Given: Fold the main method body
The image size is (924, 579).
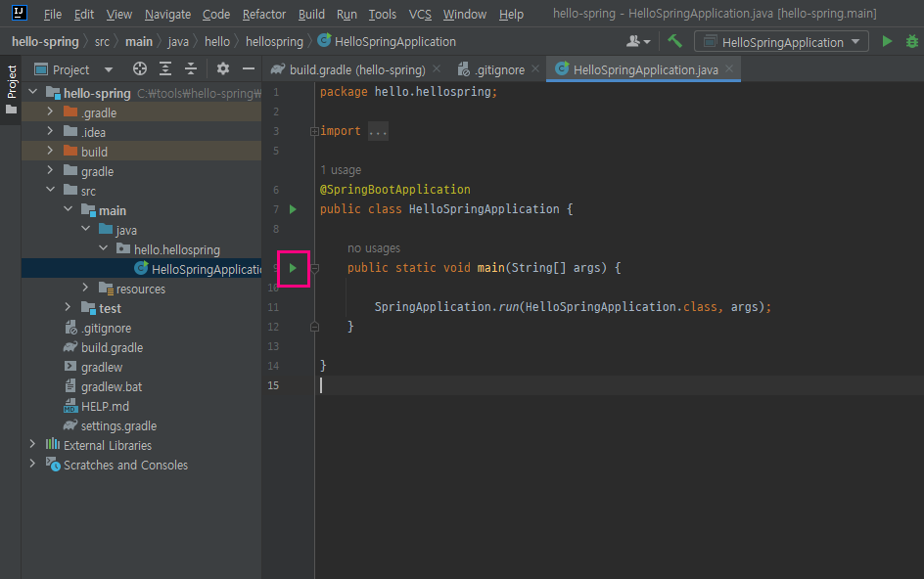Looking at the screenshot, I should [314, 269].
